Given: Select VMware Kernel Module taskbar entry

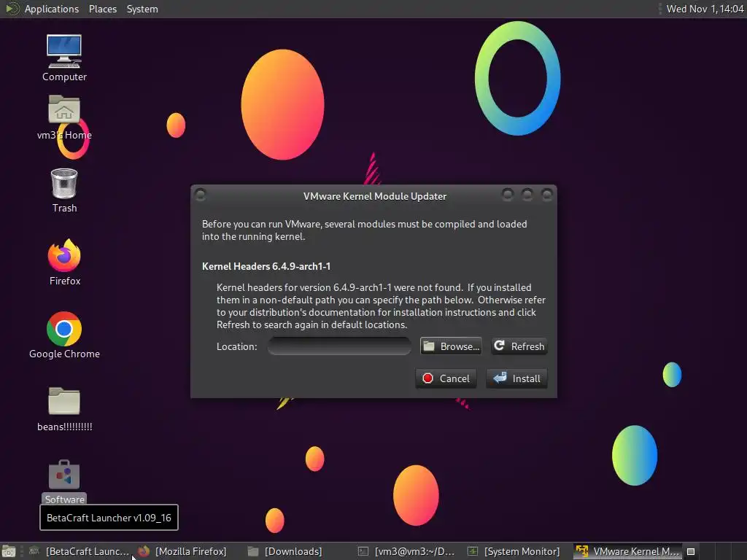Looking at the screenshot, I should point(628,551).
